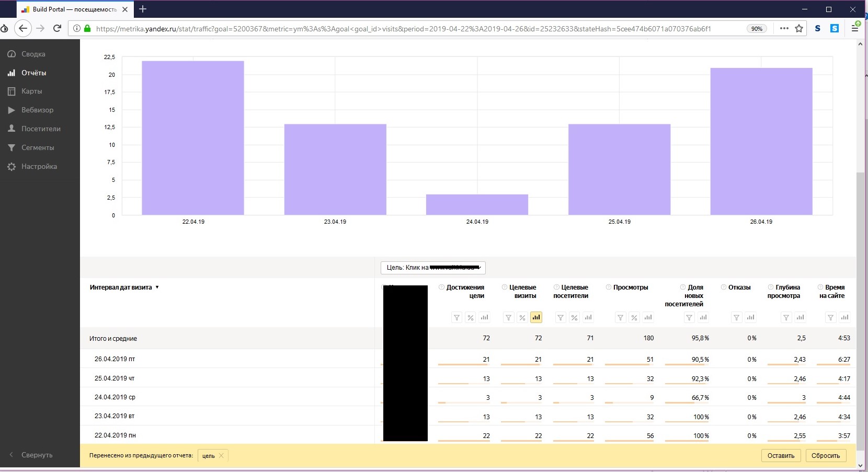Screen dimensions: 868x472
Task: Plot Глубина просмотра on the chart
Action: [800, 317]
